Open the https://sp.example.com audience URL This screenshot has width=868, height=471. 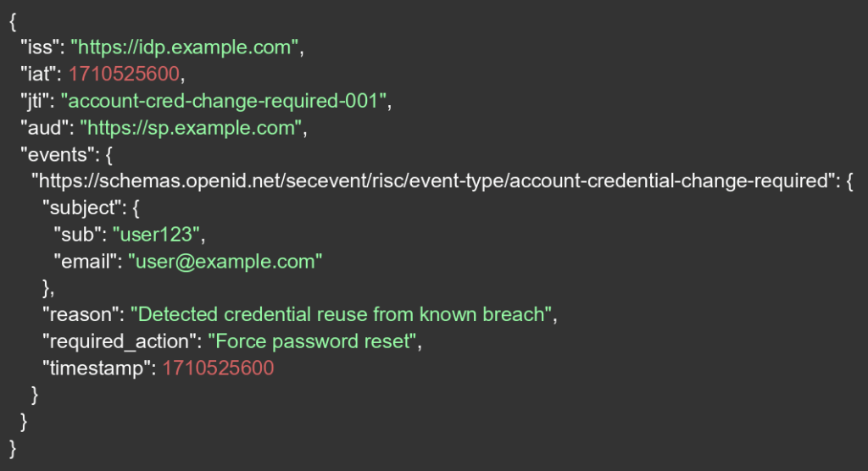click(x=192, y=128)
